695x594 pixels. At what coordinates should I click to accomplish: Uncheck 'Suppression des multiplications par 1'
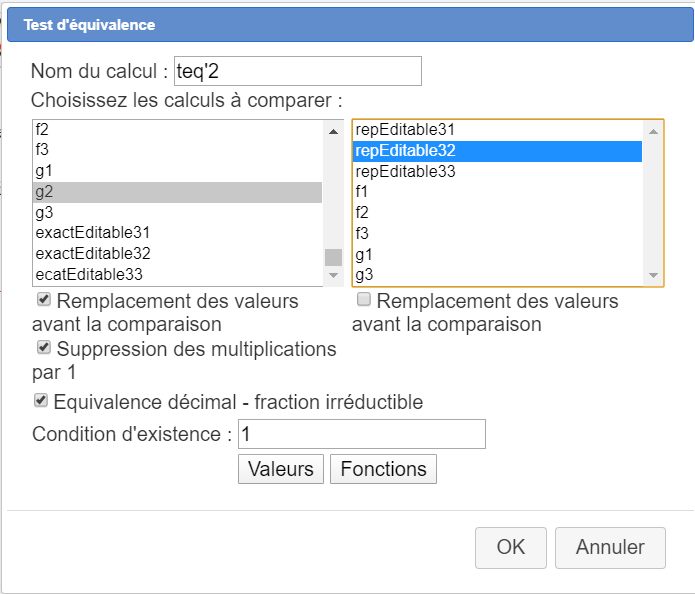tap(44, 348)
